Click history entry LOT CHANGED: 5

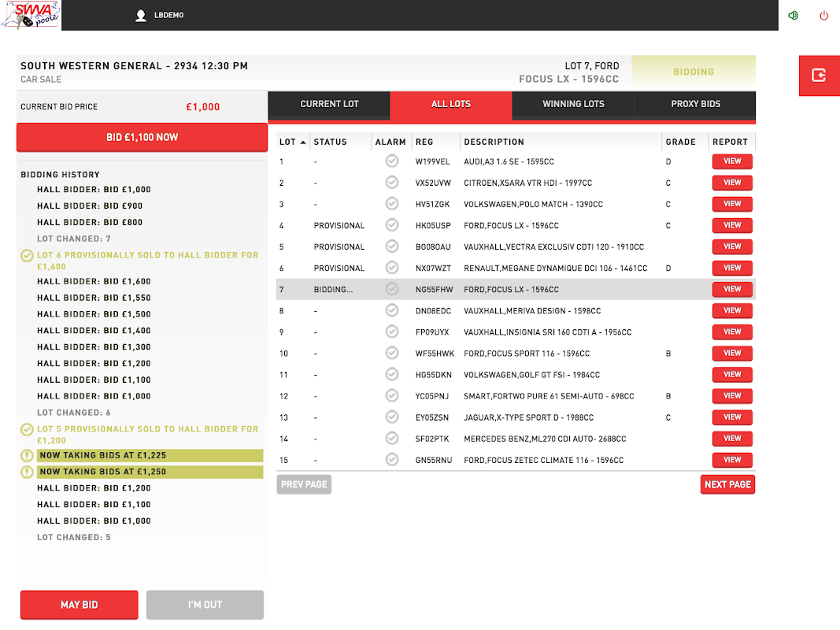pyautogui.click(x=74, y=537)
